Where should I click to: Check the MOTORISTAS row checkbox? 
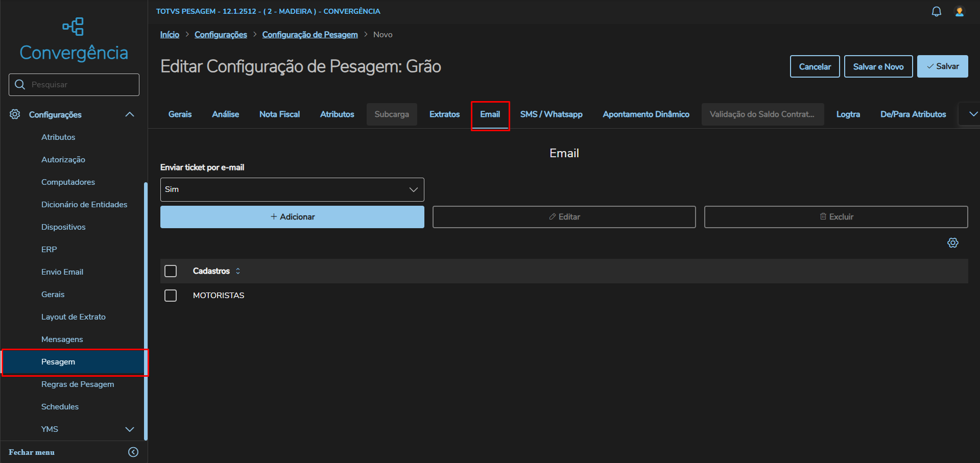coord(171,296)
